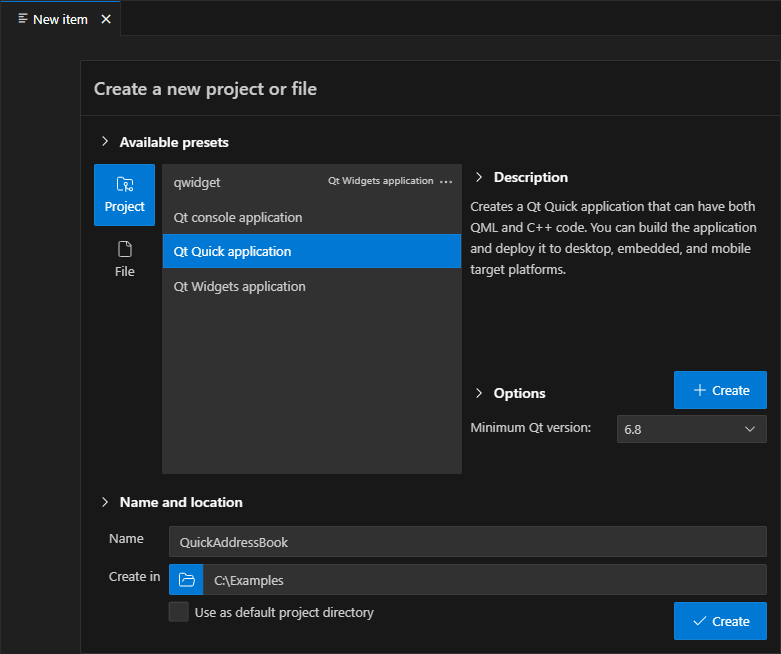Image resolution: width=781 pixels, height=654 pixels.
Task: Click the New item tab document icon
Action: click(22, 19)
